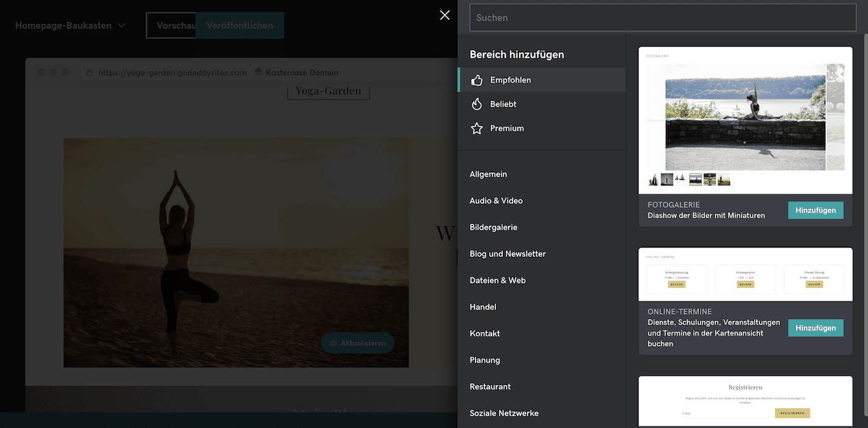The image size is (868, 428).
Task: Choose the Blog und Newsletter category
Action: [508, 254]
